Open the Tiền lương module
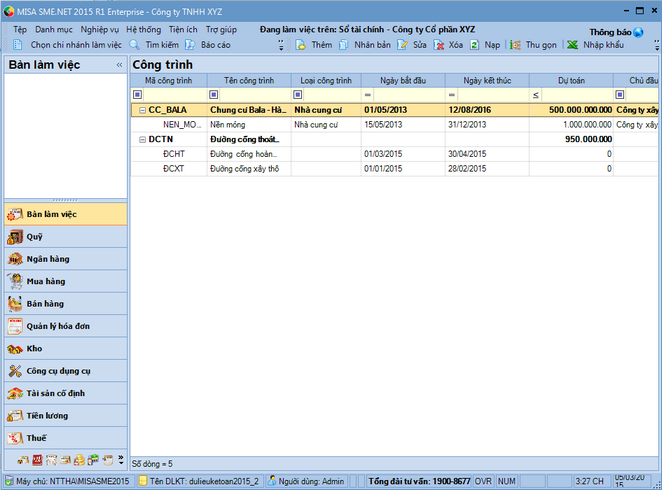The height and width of the screenshot is (490, 662). [x=66, y=416]
